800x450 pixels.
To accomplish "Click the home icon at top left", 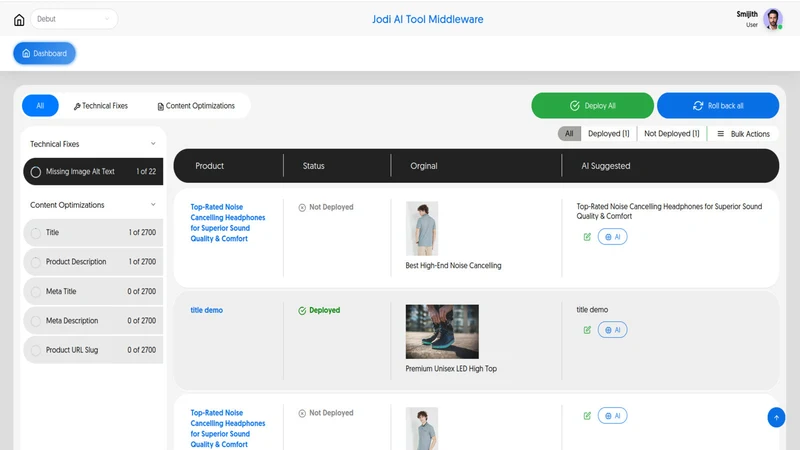I will 19,19.
